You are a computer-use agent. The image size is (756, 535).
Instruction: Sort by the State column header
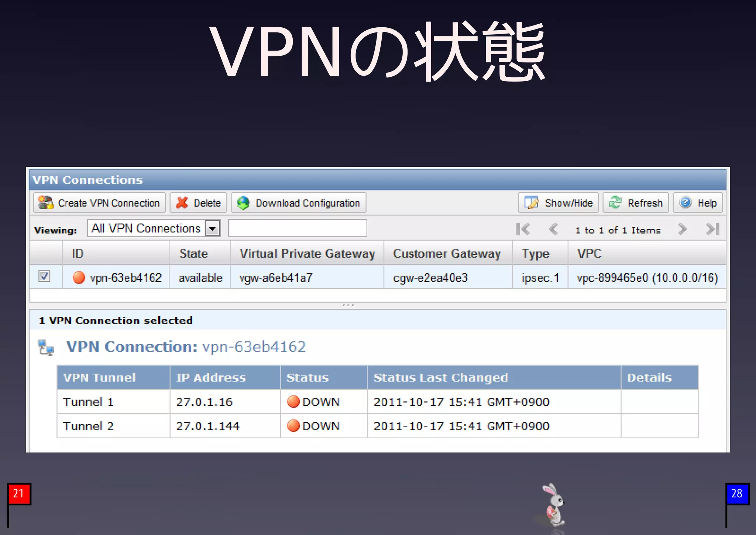[193, 253]
